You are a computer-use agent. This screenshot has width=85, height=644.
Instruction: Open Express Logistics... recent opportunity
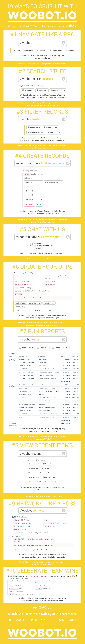[49, 477]
